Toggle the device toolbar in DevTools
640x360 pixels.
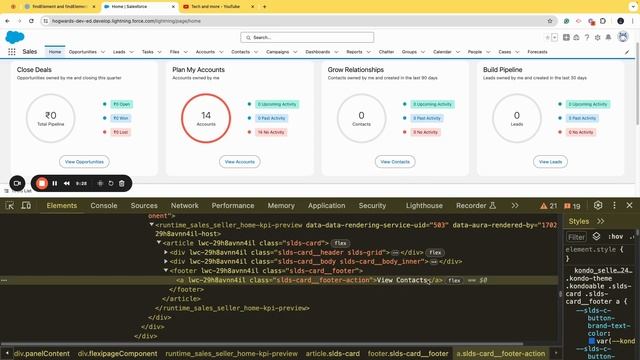click(x=26, y=206)
